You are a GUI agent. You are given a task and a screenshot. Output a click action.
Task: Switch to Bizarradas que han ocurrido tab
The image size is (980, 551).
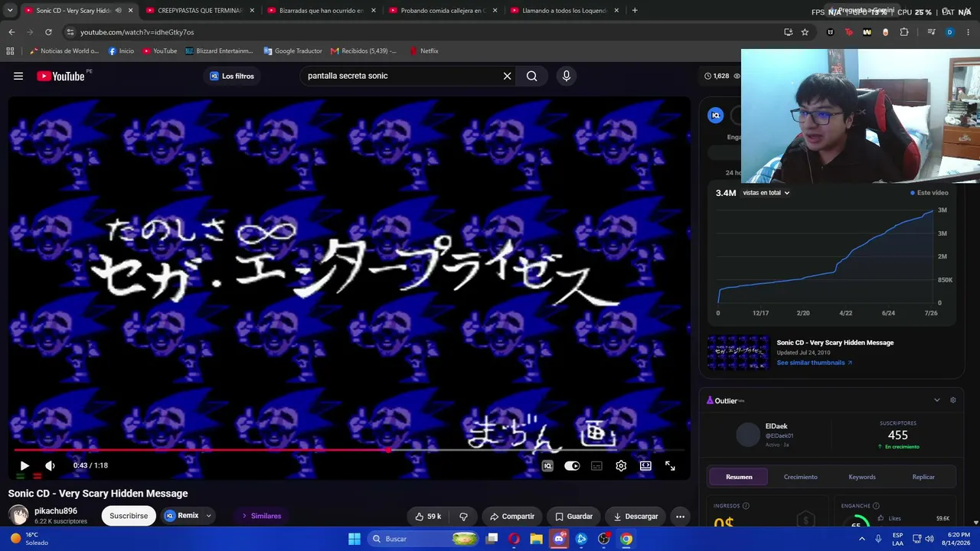(322, 11)
